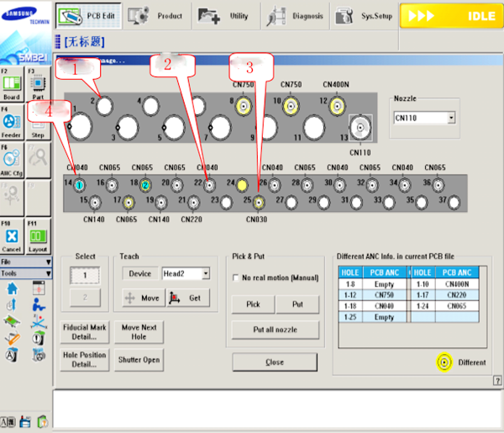Select ANC hole 14 marked with head 1
The image size is (504, 433).
pos(79,185)
